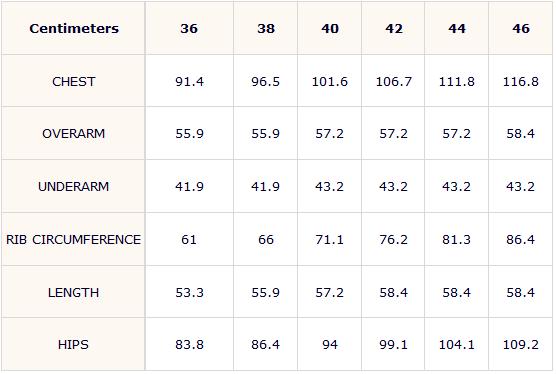The width and height of the screenshot is (556, 374).
Task: Select the LENGTH row label
Action: click(x=73, y=292)
